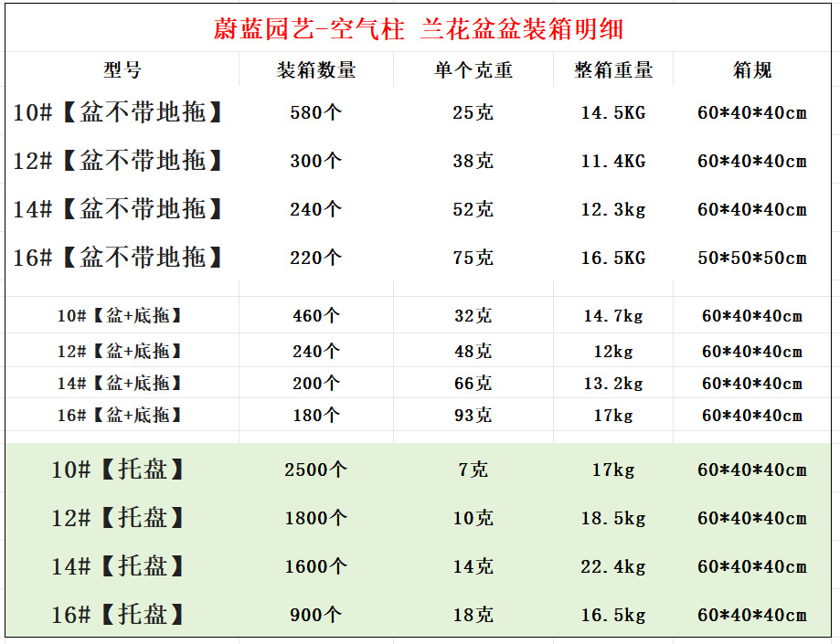The image size is (840, 644).
Task: Select 60*40*40cm in the 16#【盆+底拖】 row
Action: coord(752,416)
